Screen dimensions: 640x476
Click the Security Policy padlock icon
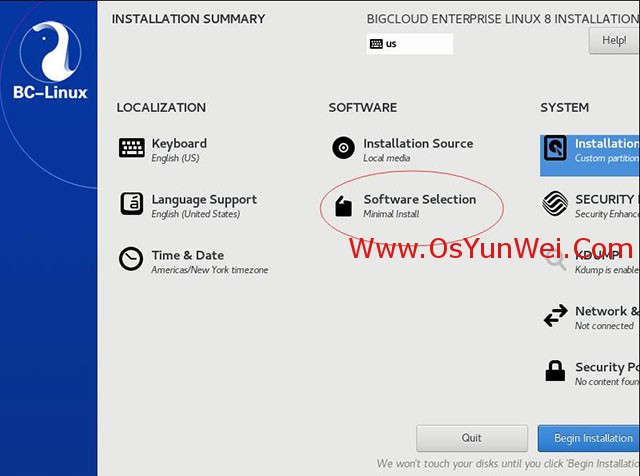(555, 371)
